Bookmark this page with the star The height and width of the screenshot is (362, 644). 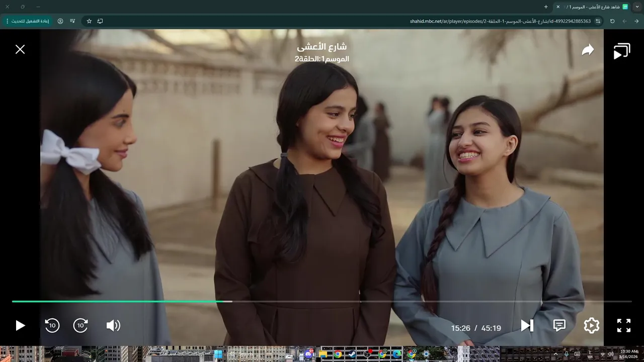click(89, 21)
